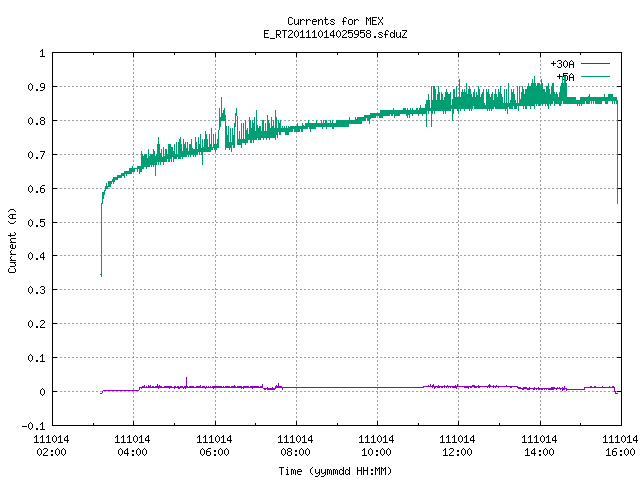Click the green curve's peak just after 06:00
Viewport: 640px width, 480px height.
(x=222, y=102)
